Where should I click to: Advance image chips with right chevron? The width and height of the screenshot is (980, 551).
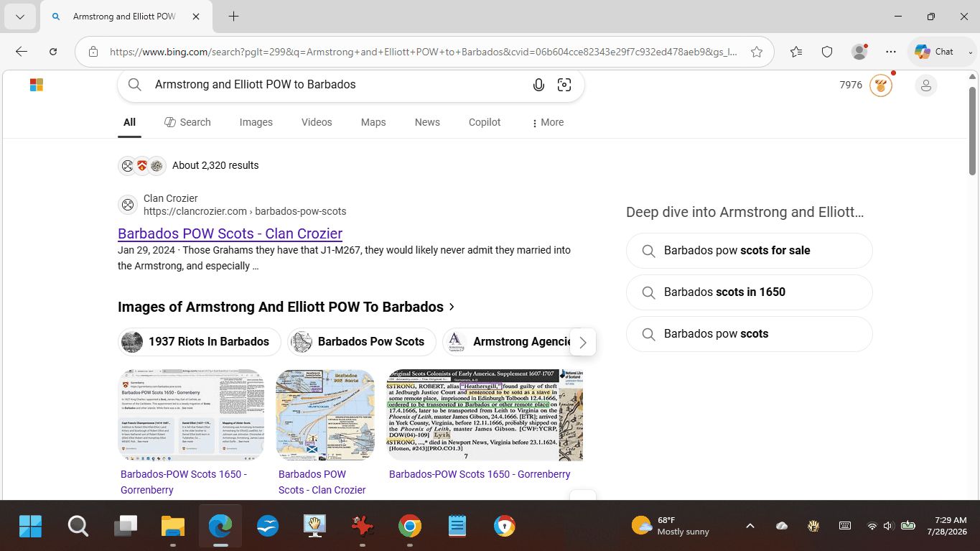point(583,343)
